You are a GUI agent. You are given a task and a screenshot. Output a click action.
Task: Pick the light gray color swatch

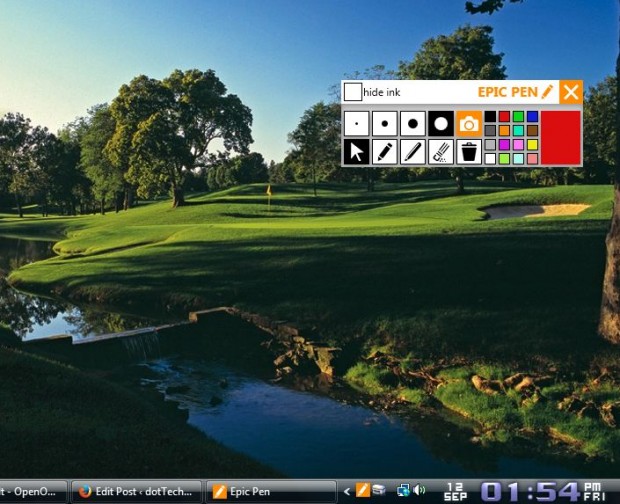click(x=490, y=145)
